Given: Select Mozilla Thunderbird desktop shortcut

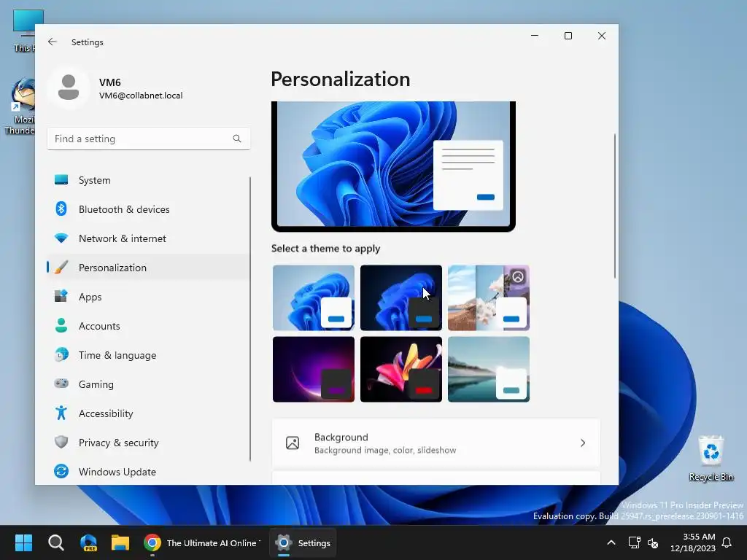Looking at the screenshot, I should pos(19,107).
